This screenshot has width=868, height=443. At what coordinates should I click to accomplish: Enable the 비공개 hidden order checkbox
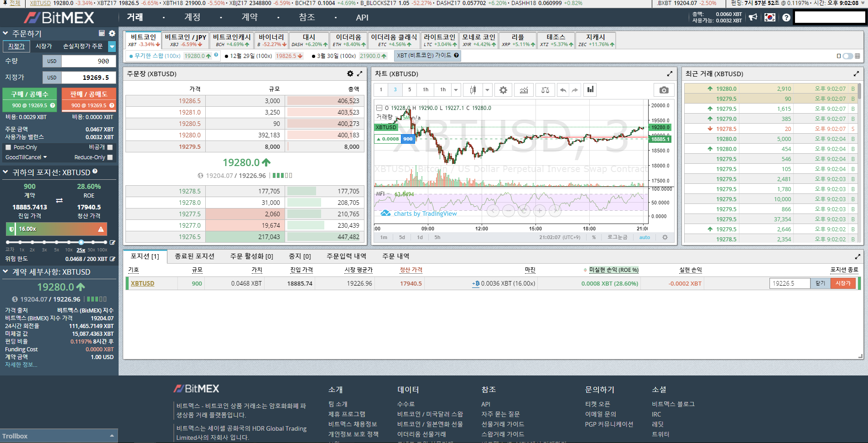coord(110,147)
